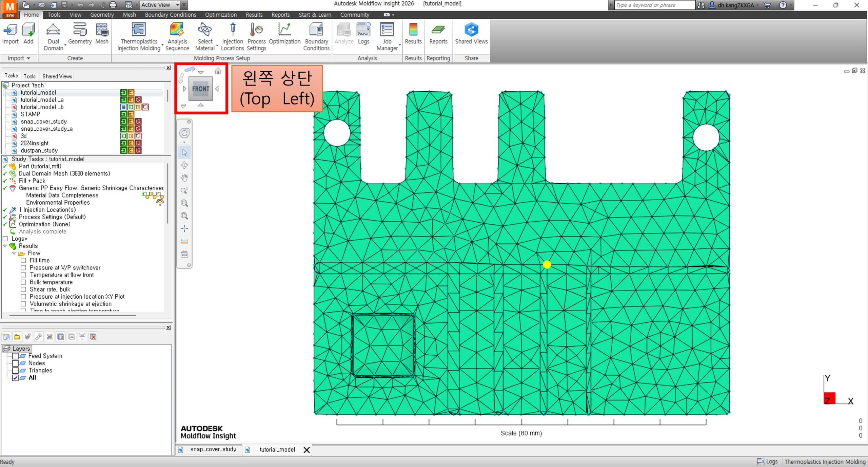Open the Results ribbon tab

(254, 15)
